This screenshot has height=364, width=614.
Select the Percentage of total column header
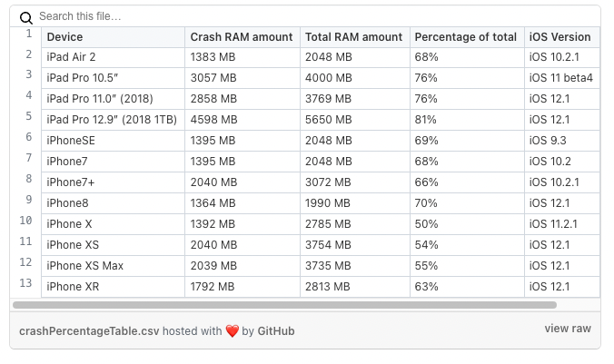467,37
